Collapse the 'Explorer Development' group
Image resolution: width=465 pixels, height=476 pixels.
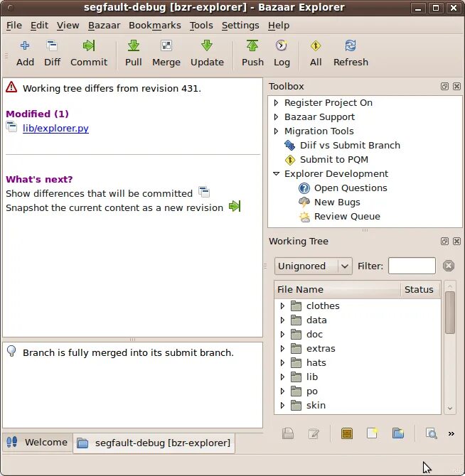276,173
